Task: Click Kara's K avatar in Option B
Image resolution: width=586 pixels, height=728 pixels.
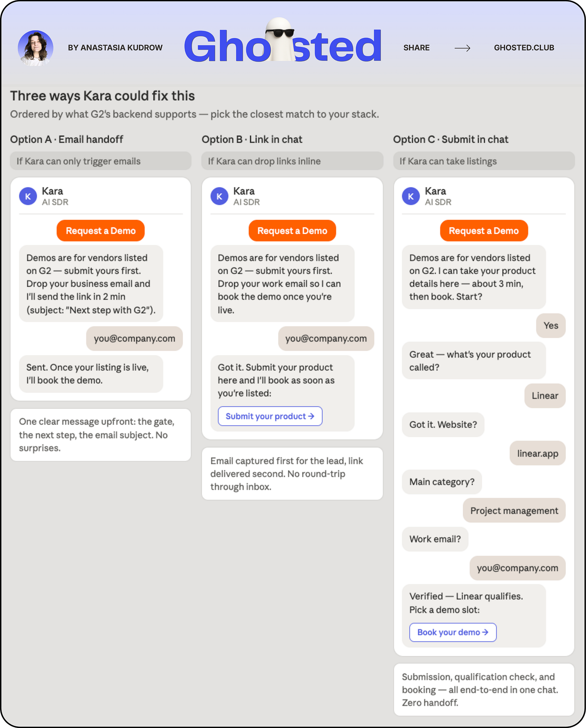Action: [x=219, y=196]
